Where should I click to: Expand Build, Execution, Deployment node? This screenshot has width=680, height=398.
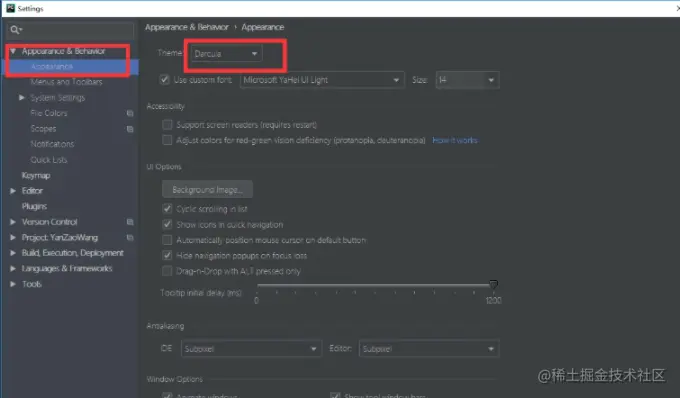click(13, 253)
